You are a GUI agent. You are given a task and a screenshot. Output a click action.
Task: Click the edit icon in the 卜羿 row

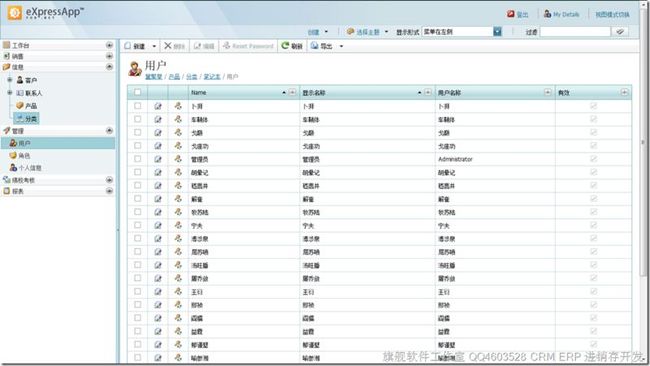(x=158, y=107)
